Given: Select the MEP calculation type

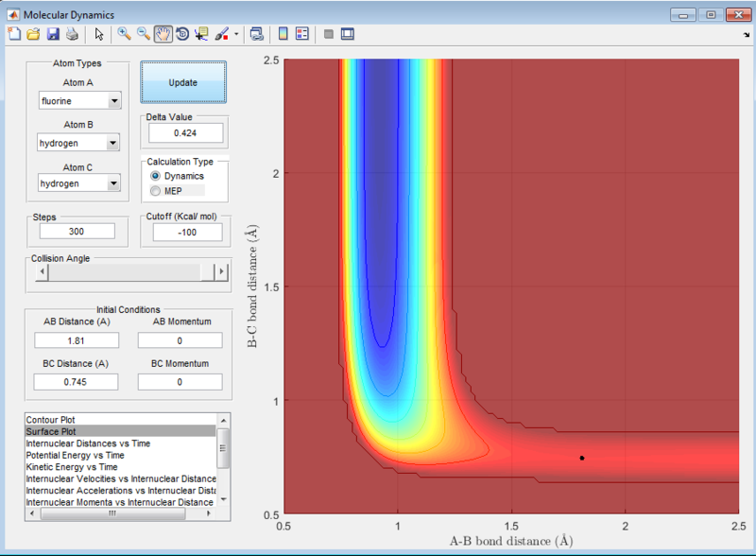Looking at the screenshot, I should pos(156,191).
